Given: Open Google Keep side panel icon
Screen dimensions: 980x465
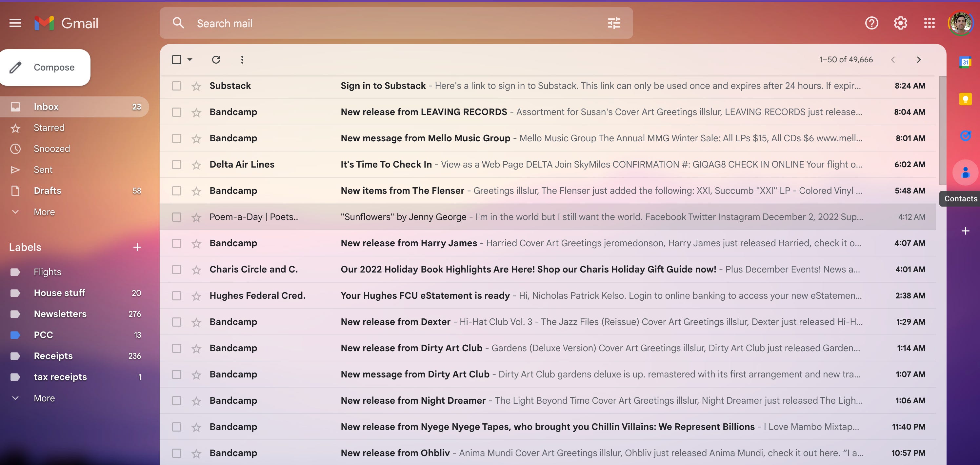Looking at the screenshot, I should click(x=965, y=99).
